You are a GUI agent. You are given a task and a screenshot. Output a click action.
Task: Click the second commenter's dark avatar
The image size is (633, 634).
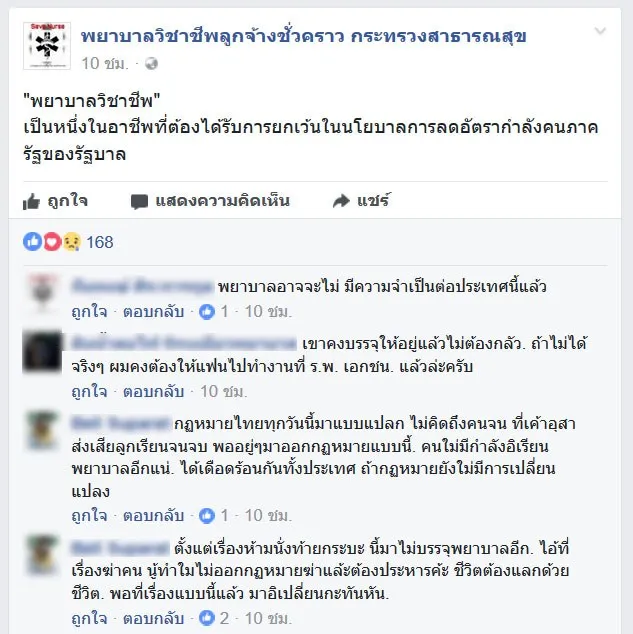42,351
